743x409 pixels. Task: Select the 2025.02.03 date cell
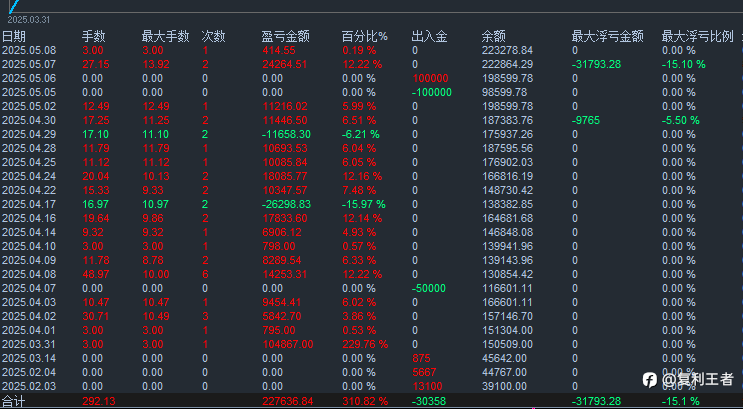[29, 386]
